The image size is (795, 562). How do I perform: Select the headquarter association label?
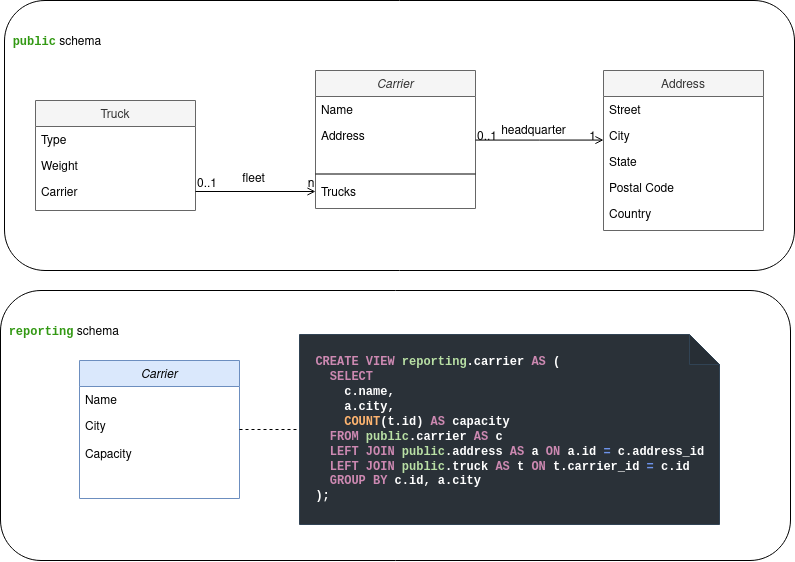(x=533, y=130)
